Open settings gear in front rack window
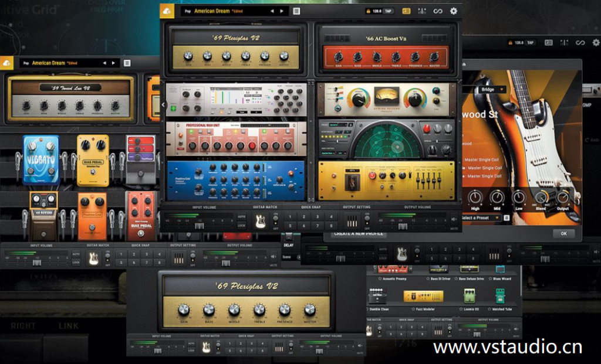Viewport: 601px width, 364px height. tap(454, 11)
